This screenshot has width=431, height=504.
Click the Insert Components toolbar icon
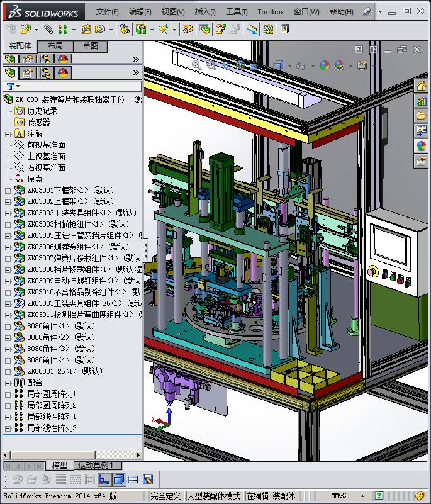pyautogui.click(x=26, y=29)
